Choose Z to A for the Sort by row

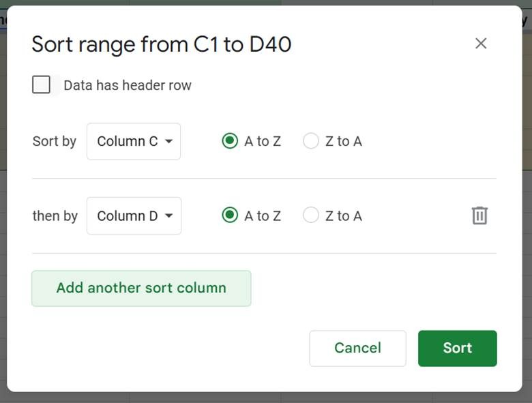click(311, 141)
